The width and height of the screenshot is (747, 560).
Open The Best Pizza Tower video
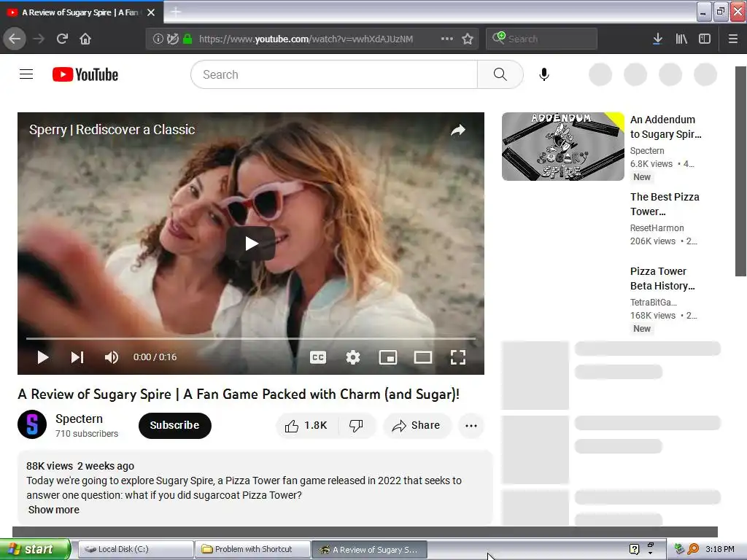tap(665, 204)
